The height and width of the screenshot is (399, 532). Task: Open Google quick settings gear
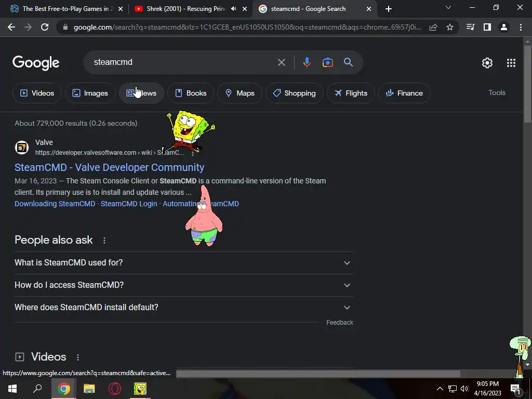pos(487,63)
